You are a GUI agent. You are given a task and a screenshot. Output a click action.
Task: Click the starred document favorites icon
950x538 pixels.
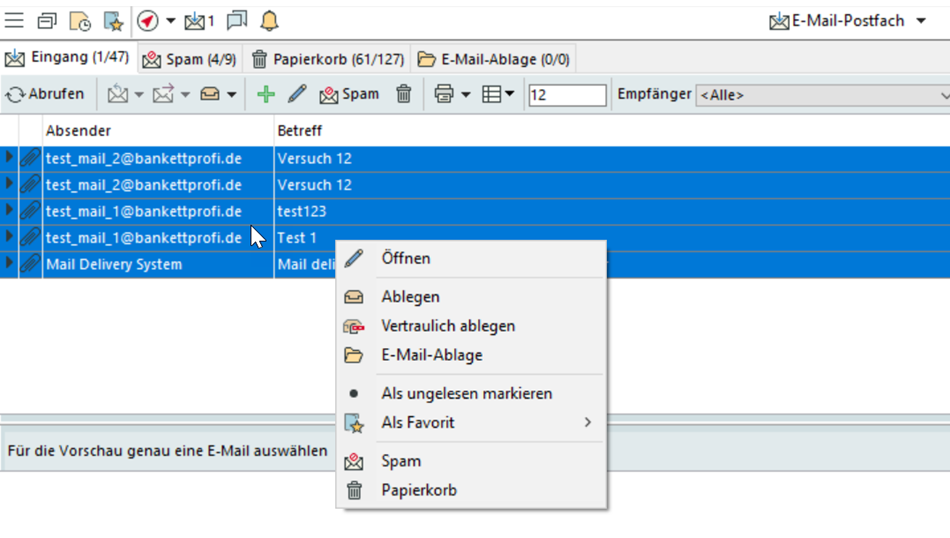113,20
